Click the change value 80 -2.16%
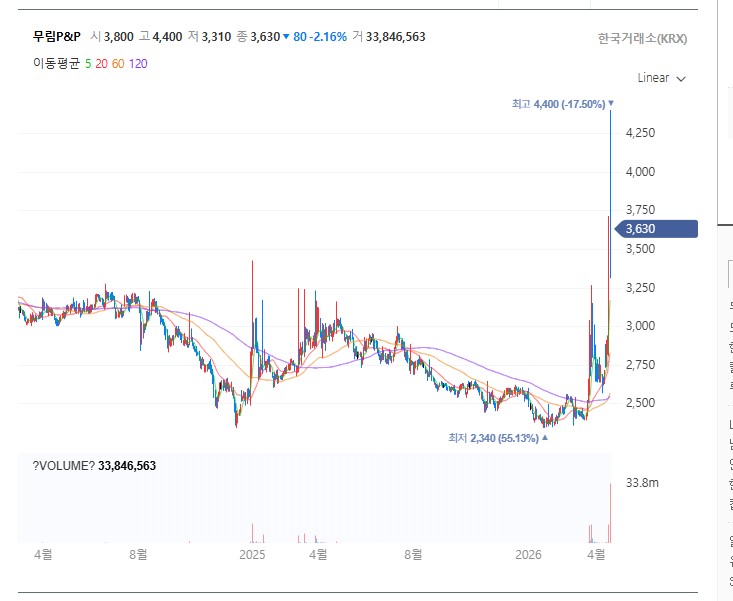 (x=316, y=36)
